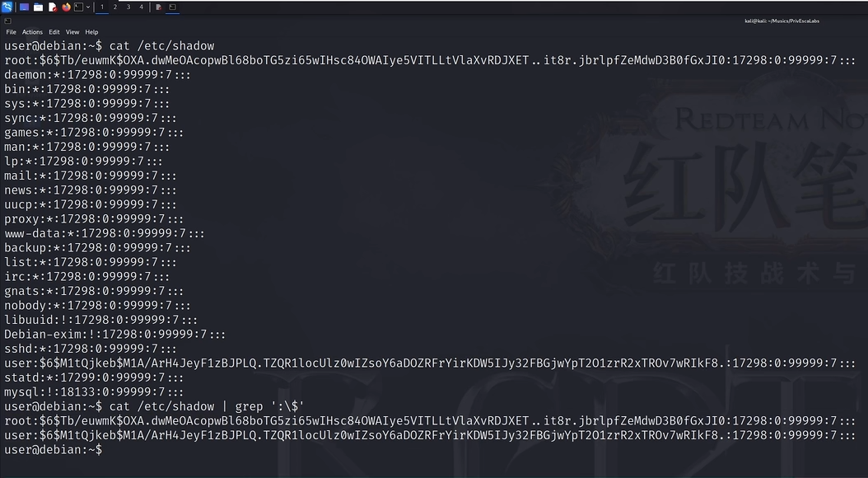Open terminal emulator launcher in panel
The image size is (868, 478).
(78, 7)
